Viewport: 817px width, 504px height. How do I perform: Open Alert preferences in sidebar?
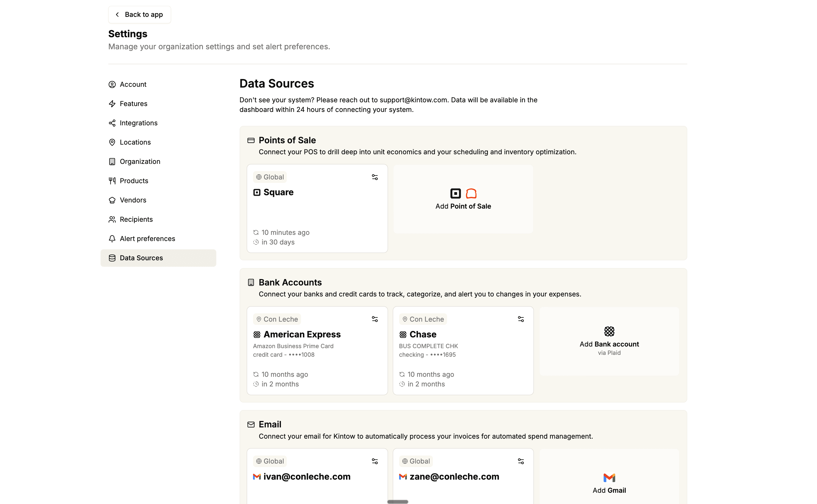(147, 239)
